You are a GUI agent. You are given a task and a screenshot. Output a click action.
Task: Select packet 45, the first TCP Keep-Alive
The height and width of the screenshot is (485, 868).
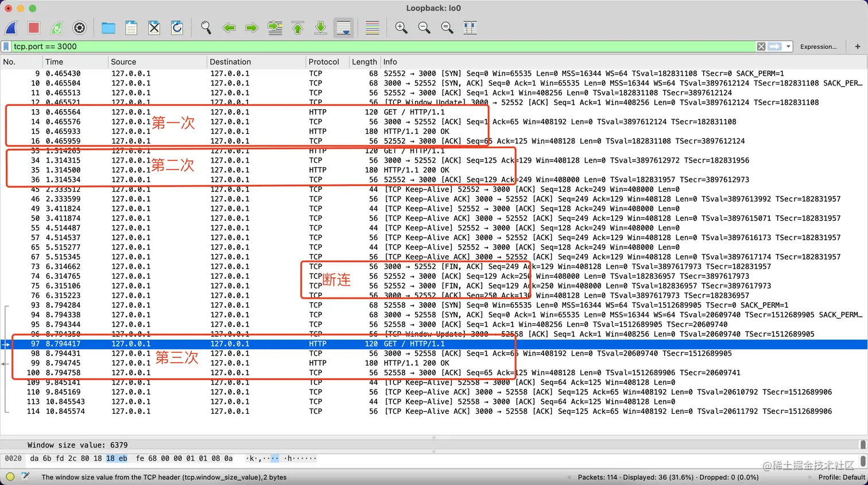(x=433, y=189)
